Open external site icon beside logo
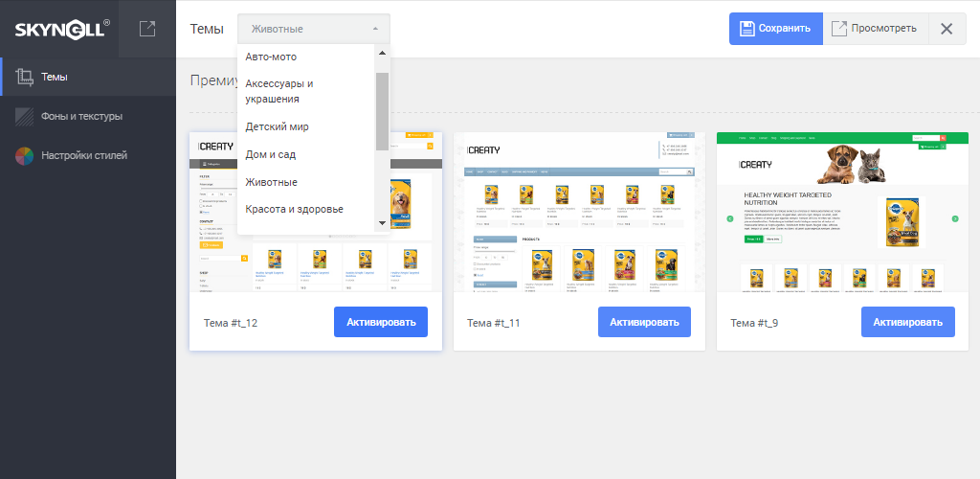This screenshot has width=980, height=479. click(x=146, y=29)
